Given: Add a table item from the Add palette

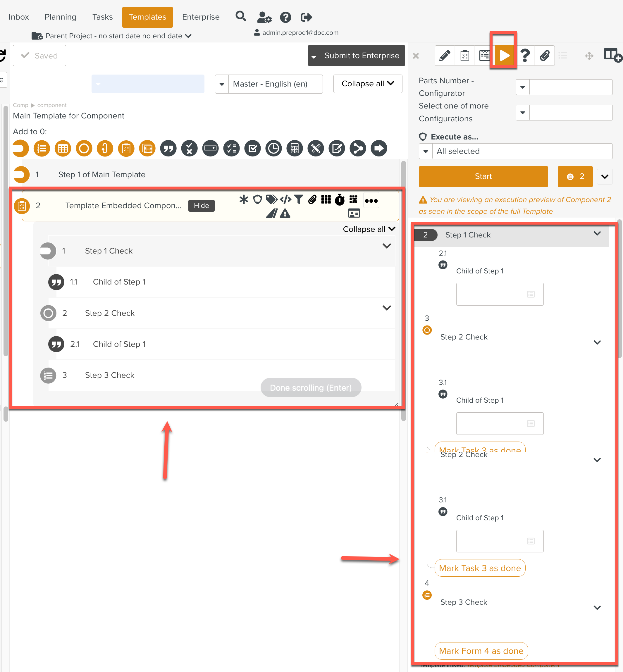Looking at the screenshot, I should (x=63, y=148).
